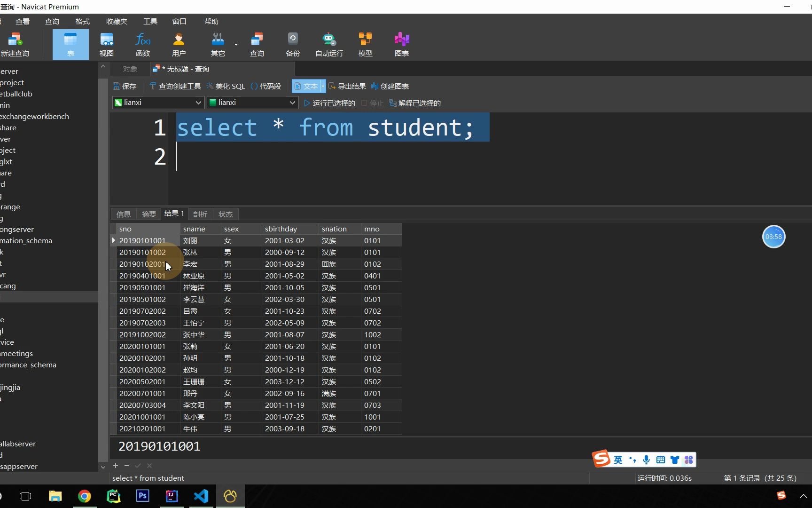This screenshot has height=508, width=812.
Task: Open the New Query (新建查询) toolbar button
Action: coord(15,45)
